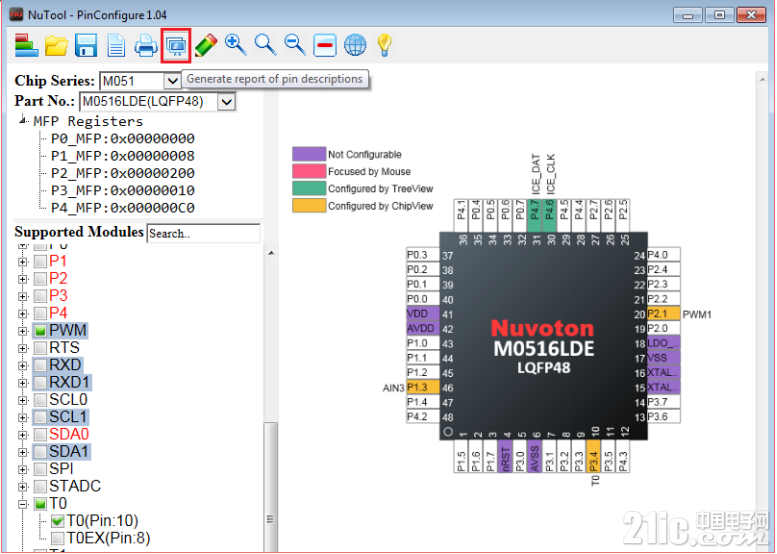Zoom in with the plus magnifier
Image resolution: width=777 pixels, height=554 pixels.
point(235,45)
